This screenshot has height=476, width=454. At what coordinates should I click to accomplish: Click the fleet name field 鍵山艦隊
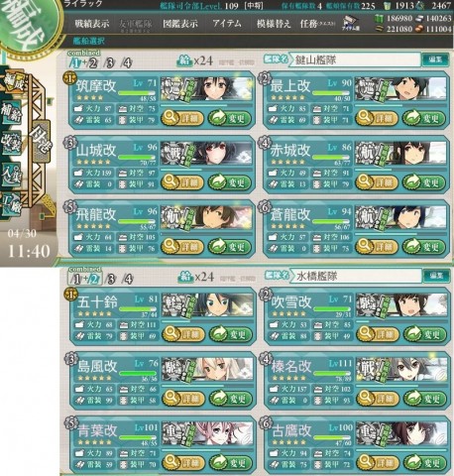(x=355, y=59)
